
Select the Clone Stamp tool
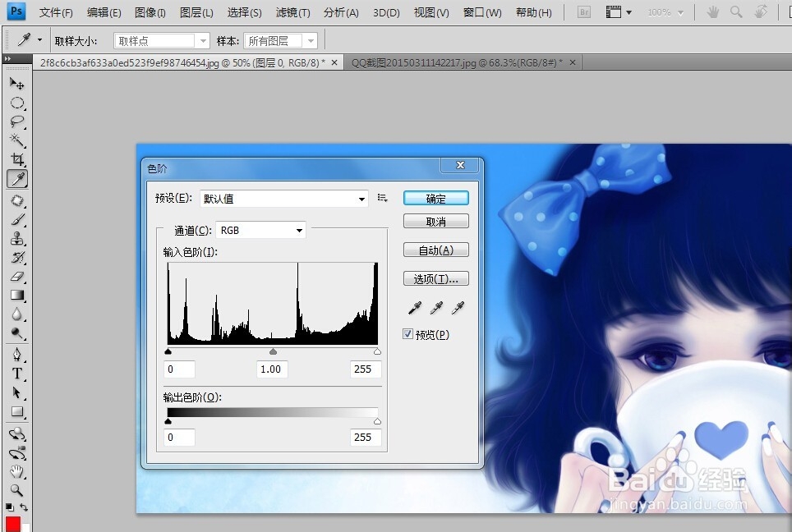(16, 238)
